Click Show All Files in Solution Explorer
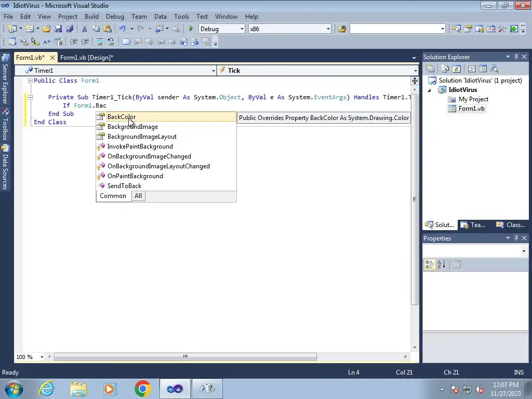 pyautogui.click(x=445, y=69)
